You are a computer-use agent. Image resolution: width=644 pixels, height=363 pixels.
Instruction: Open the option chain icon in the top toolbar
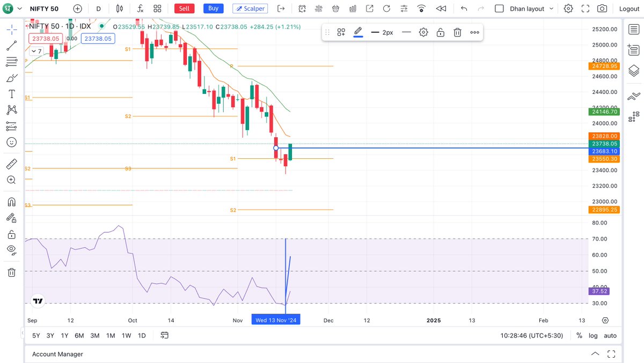coord(319,9)
